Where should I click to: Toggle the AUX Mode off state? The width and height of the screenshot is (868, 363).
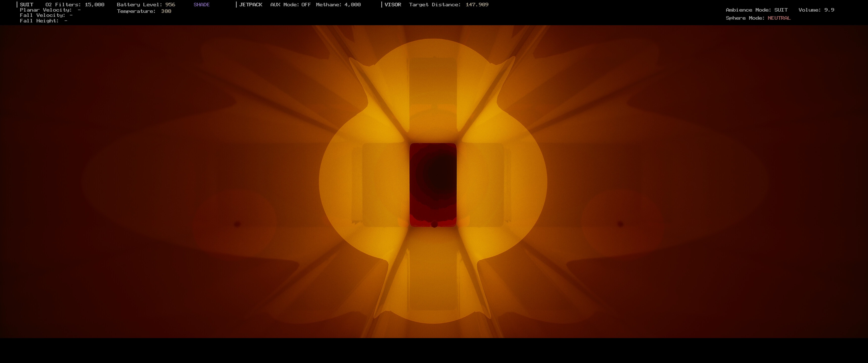pos(291,4)
